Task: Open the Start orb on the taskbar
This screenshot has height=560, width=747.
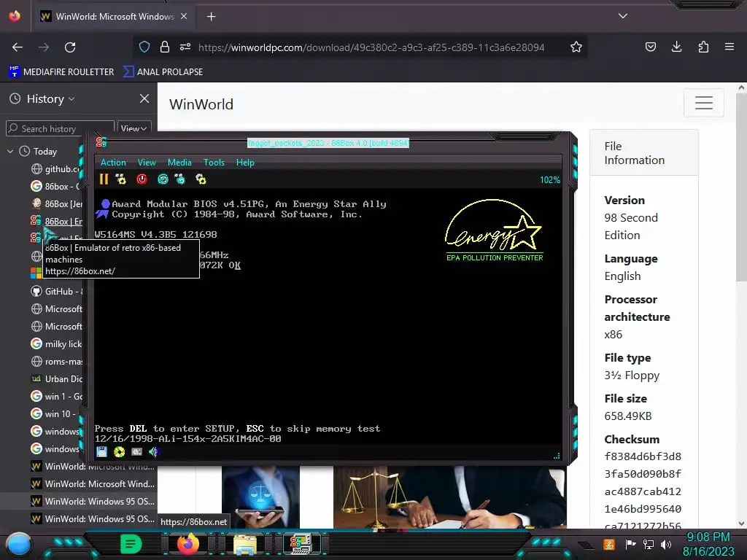Action: point(19,544)
